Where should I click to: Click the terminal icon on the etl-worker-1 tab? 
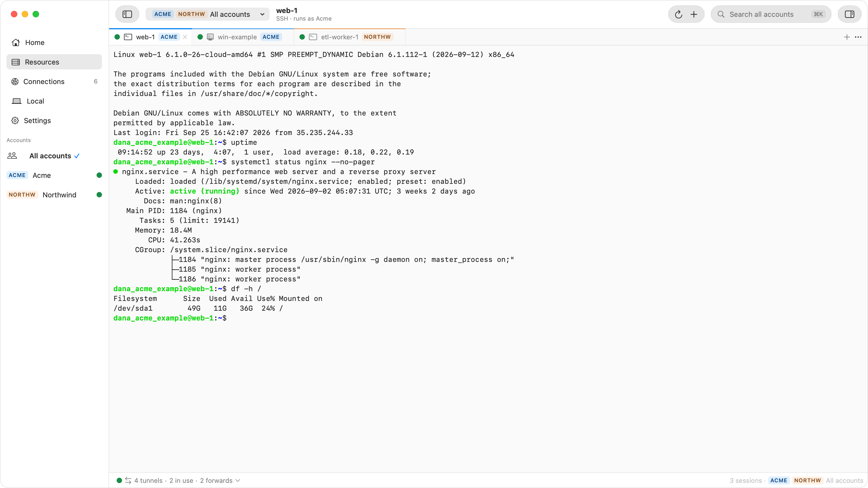tap(313, 37)
